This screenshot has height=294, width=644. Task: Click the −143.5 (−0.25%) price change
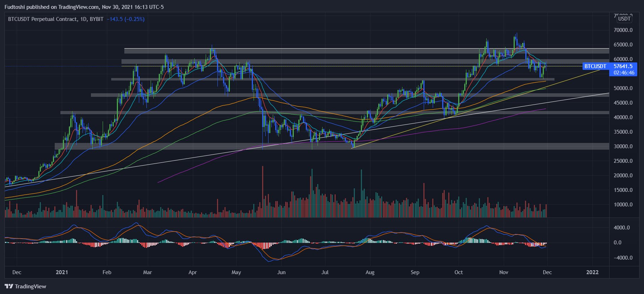point(125,19)
